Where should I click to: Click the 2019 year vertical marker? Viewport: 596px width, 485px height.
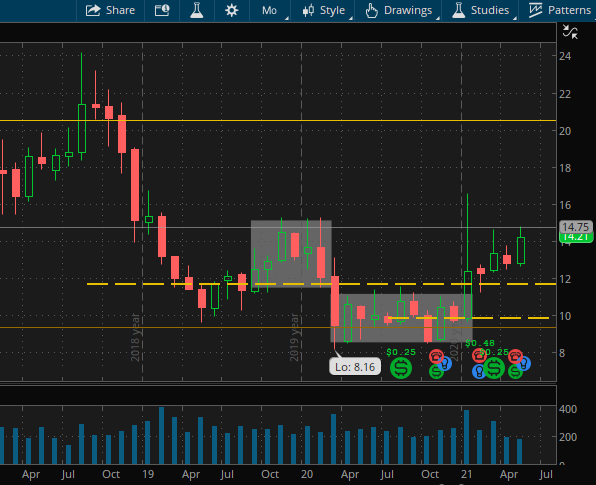coord(294,338)
